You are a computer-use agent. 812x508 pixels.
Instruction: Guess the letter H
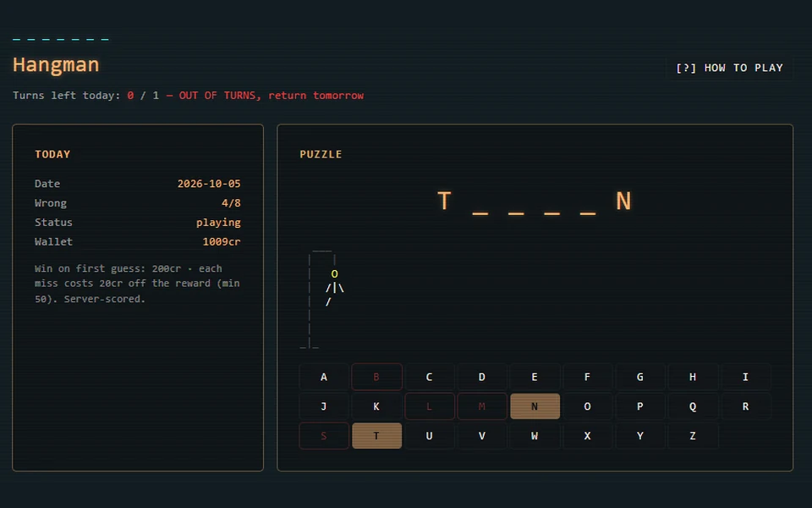click(x=693, y=377)
